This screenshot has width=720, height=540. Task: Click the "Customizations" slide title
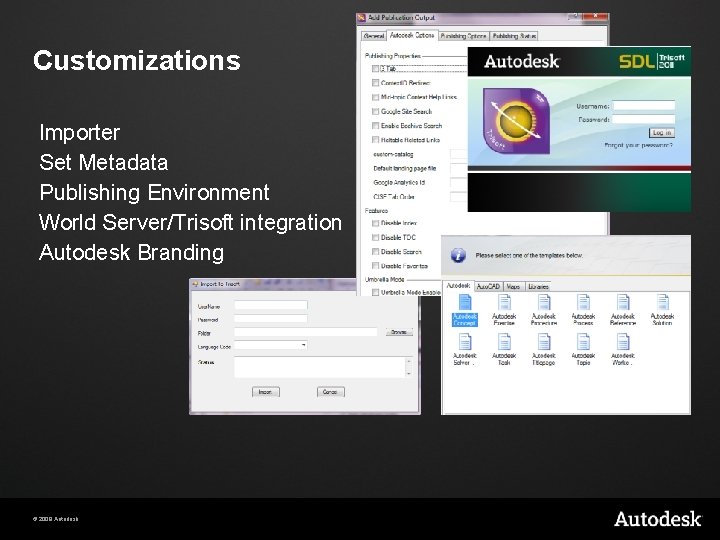(x=137, y=61)
